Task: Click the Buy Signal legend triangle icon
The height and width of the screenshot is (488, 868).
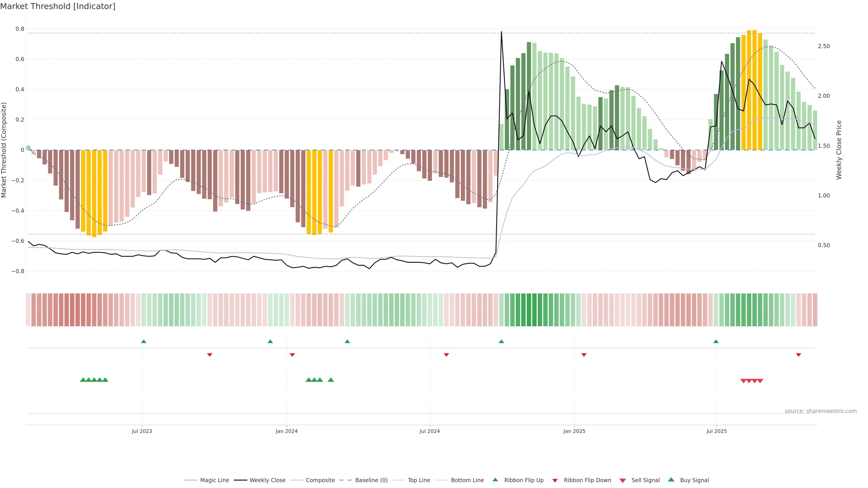Action: [671, 480]
